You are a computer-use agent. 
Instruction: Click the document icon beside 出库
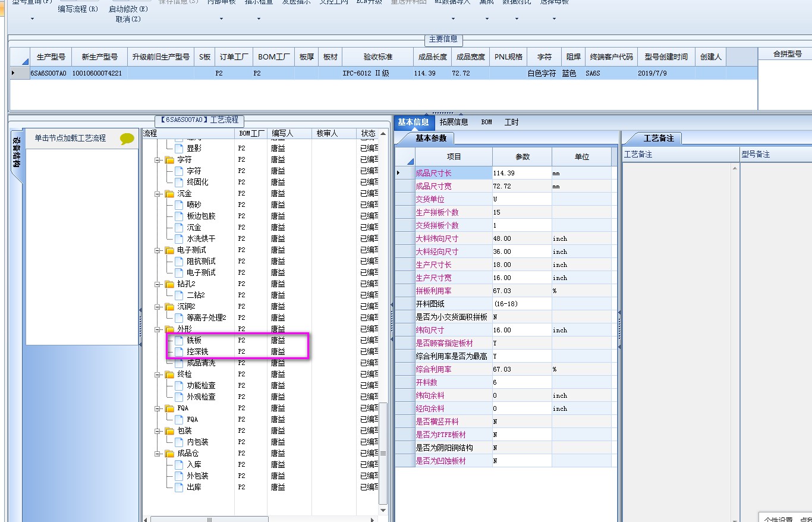pos(180,487)
